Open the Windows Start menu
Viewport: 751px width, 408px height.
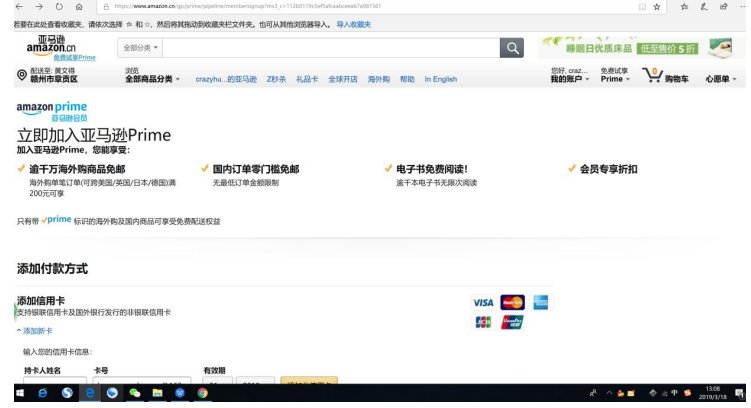(20, 393)
